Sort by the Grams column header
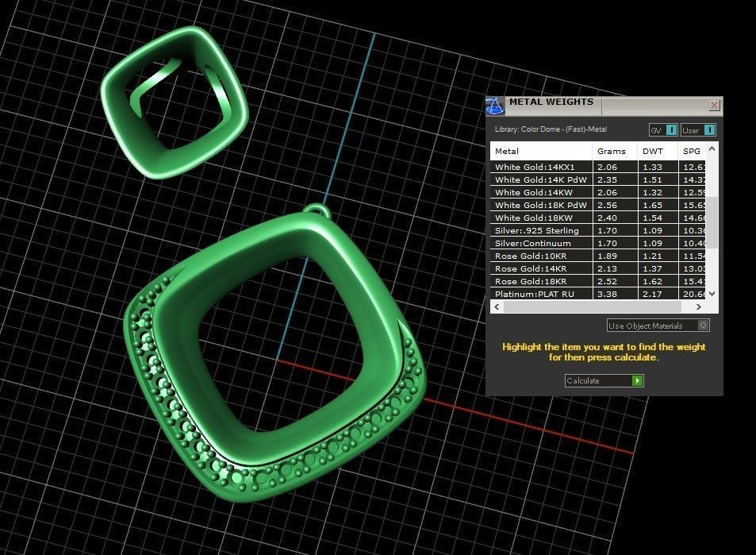Viewport: 756px width, 555px height. [x=615, y=151]
